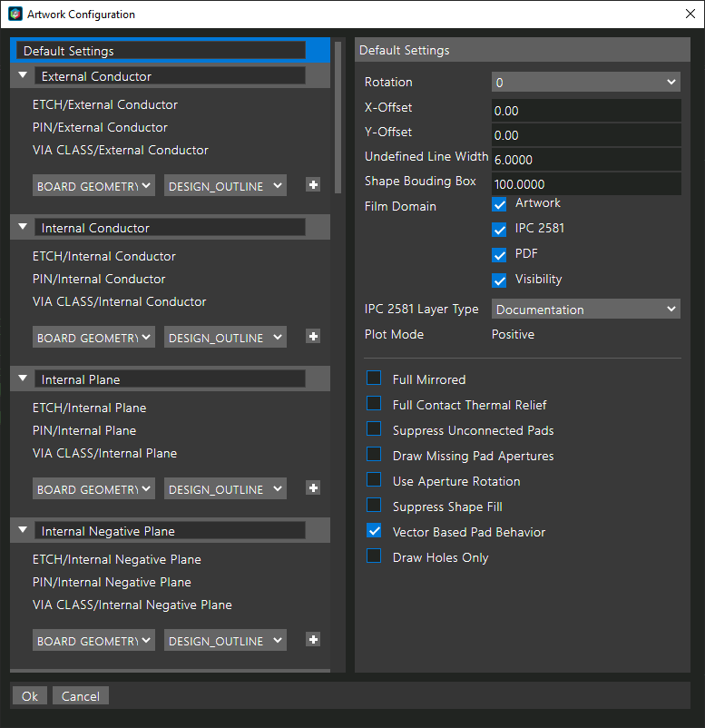The height and width of the screenshot is (728, 705).
Task: Click the film list vertical scrollbar
Action: coord(338,117)
